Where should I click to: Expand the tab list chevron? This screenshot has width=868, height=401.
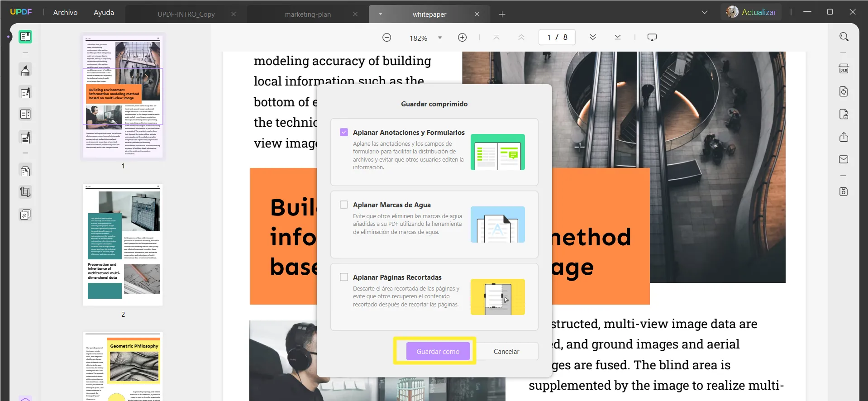[x=705, y=12]
